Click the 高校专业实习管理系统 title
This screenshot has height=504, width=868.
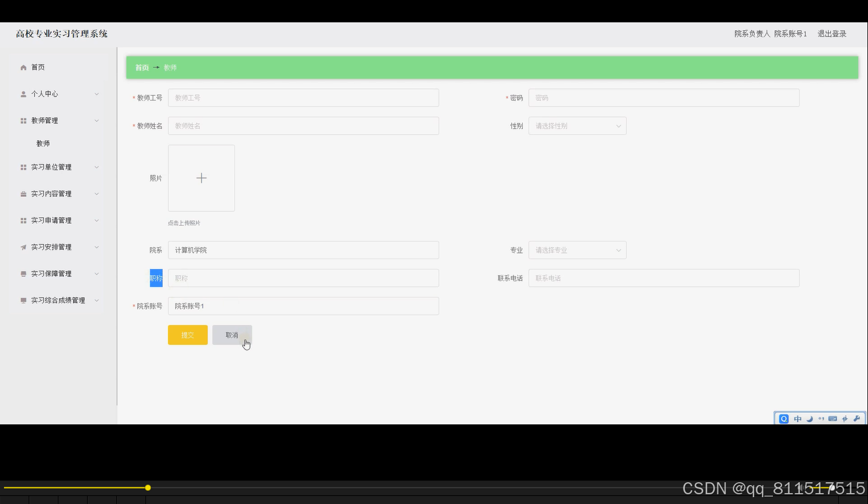tap(62, 34)
